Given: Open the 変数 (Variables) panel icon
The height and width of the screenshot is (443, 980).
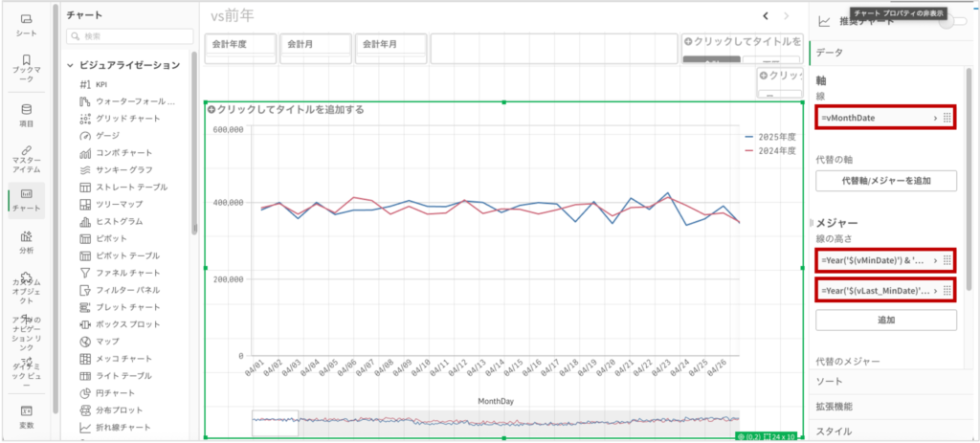Looking at the screenshot, I should 26,416.
